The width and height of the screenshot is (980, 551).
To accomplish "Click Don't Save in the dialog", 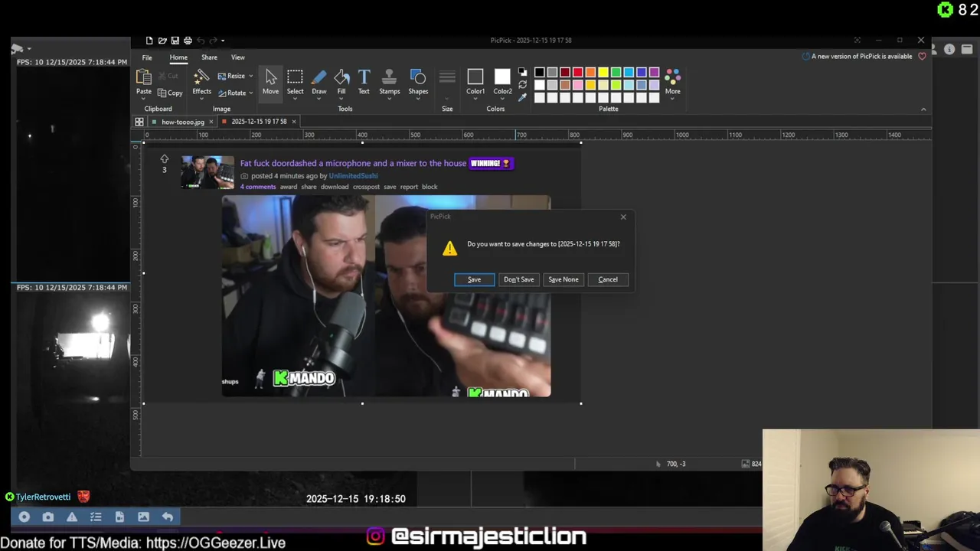I will pyautogui.click(x=519, y=279).
